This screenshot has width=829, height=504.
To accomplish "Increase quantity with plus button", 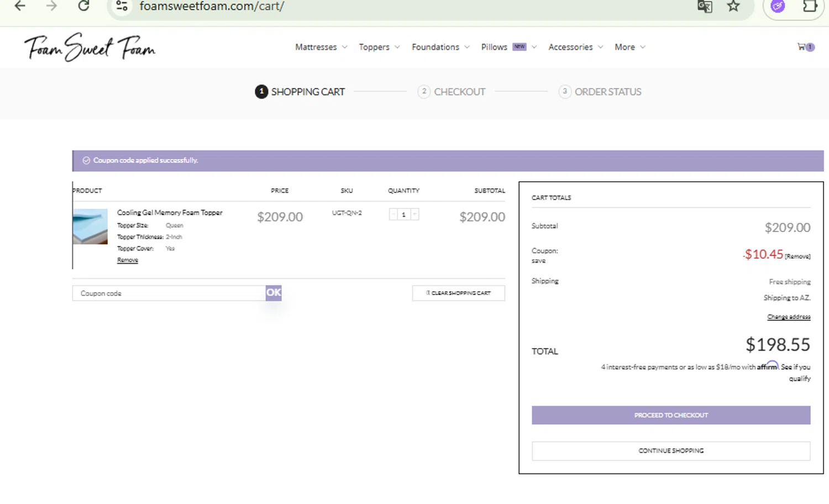I will point(414,214).
